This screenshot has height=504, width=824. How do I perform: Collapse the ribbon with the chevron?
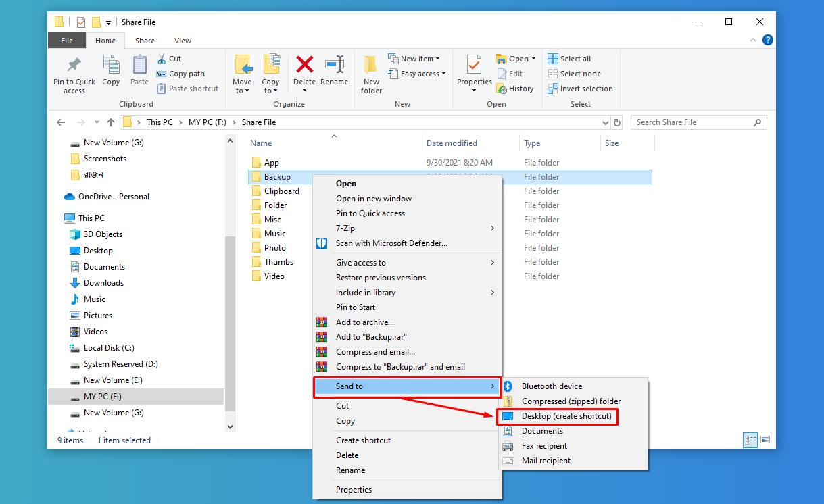click(752, 40)
